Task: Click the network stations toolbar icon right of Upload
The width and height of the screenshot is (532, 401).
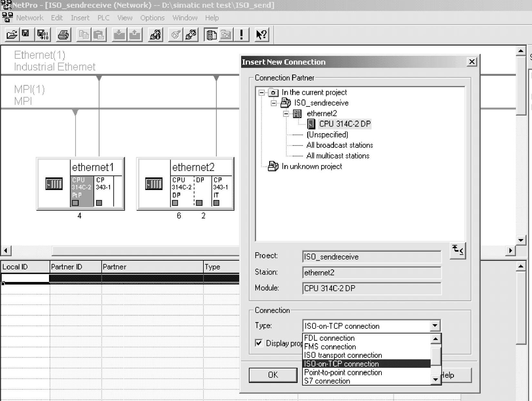Action: point(155,35)
